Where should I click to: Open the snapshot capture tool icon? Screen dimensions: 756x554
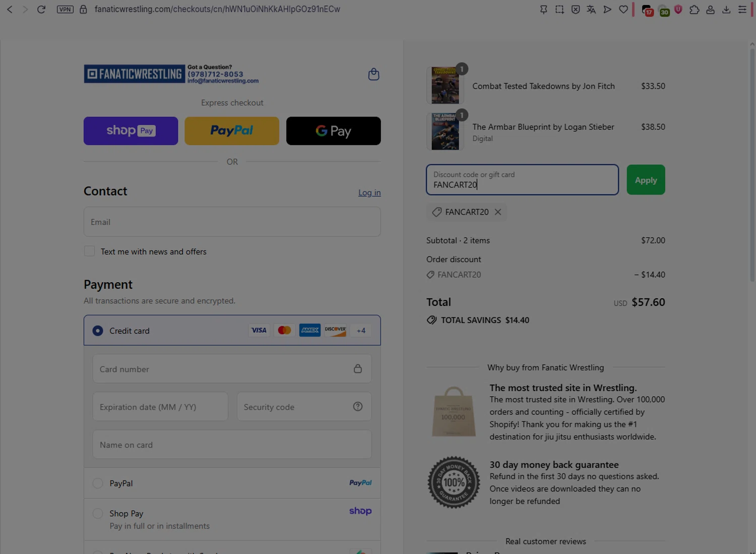[559, 9]
